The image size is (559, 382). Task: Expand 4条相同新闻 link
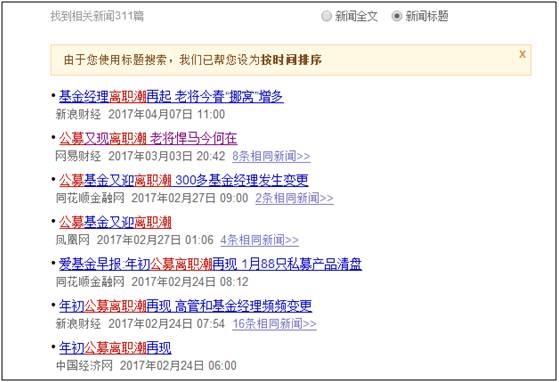coord(260,240)
